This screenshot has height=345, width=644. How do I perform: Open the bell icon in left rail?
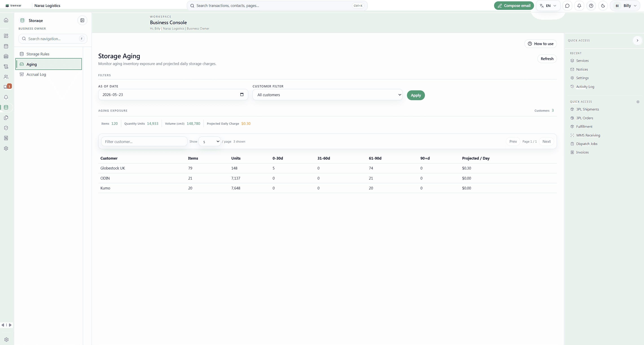[6, 97]
